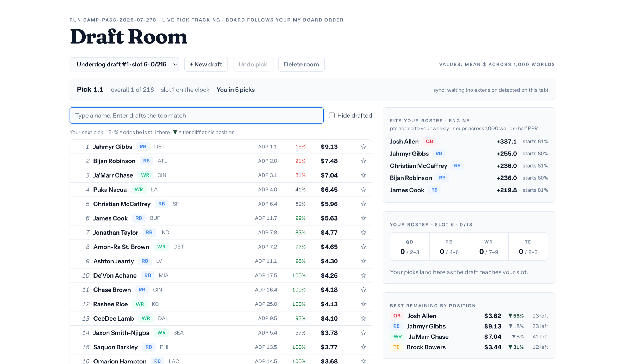The image size is (625, 364).
Task: Star Chase Brown's row
Action: click(363, 290)
